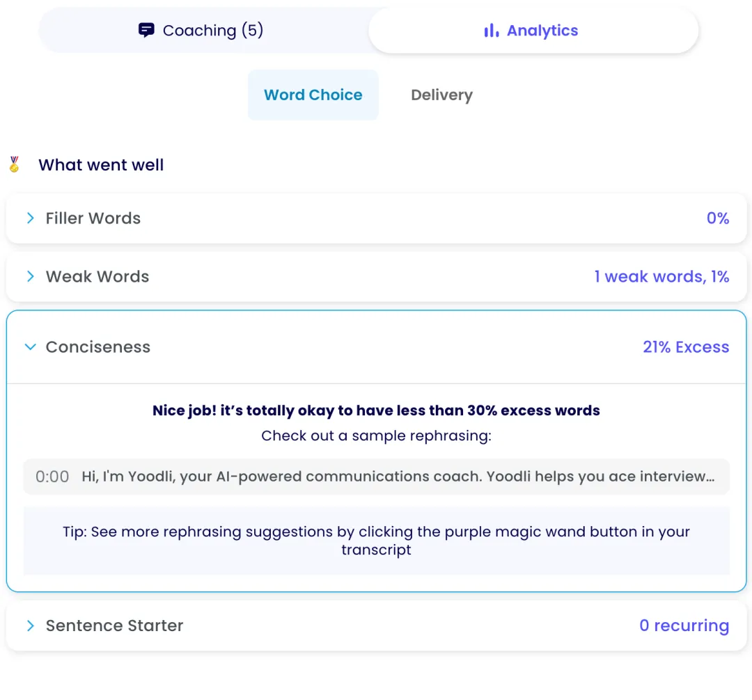Expand the Filler Words chevron
Image resolution: width=752 pixels, height=700 pixels.
pos(30,218)
